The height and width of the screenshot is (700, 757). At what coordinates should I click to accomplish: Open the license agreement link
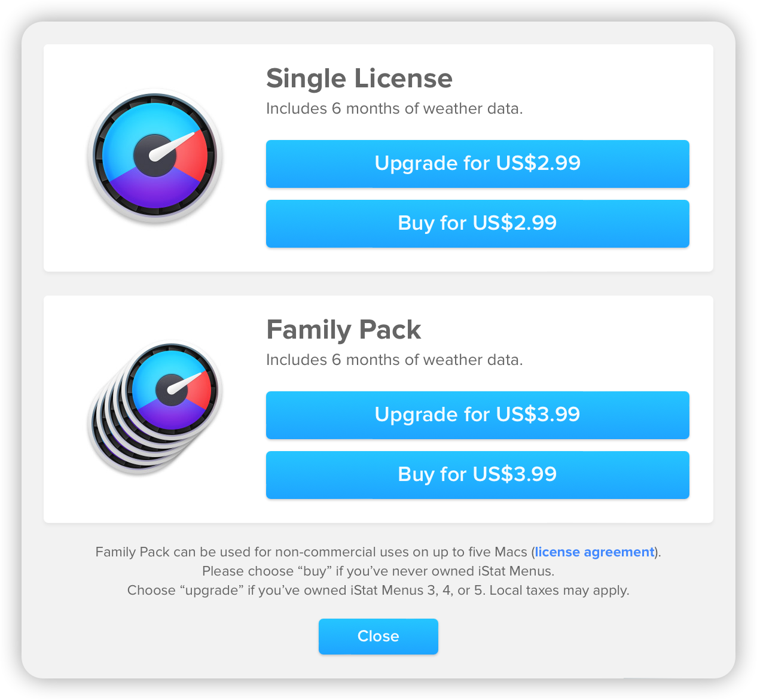pyautogui.click(x=594, y=552)
